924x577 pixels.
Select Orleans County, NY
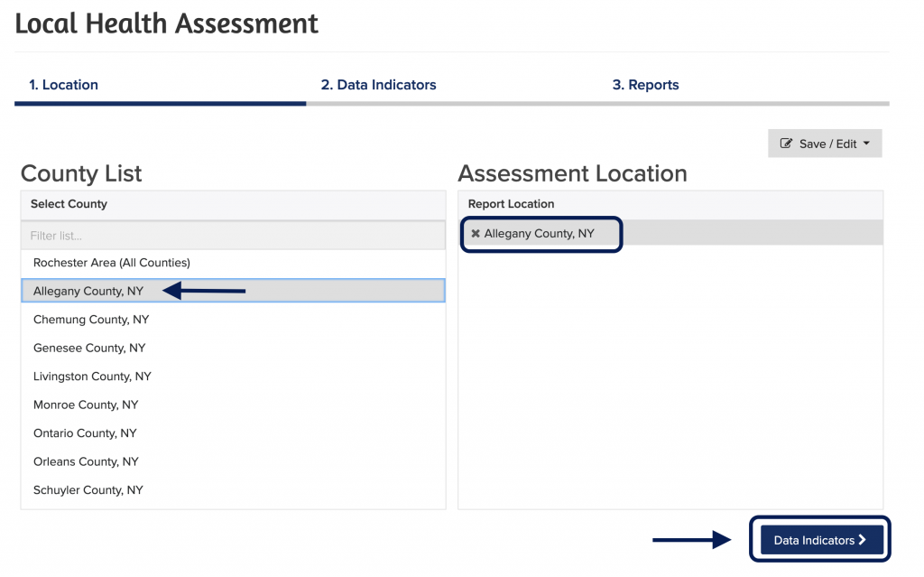[x=234, y=461]
